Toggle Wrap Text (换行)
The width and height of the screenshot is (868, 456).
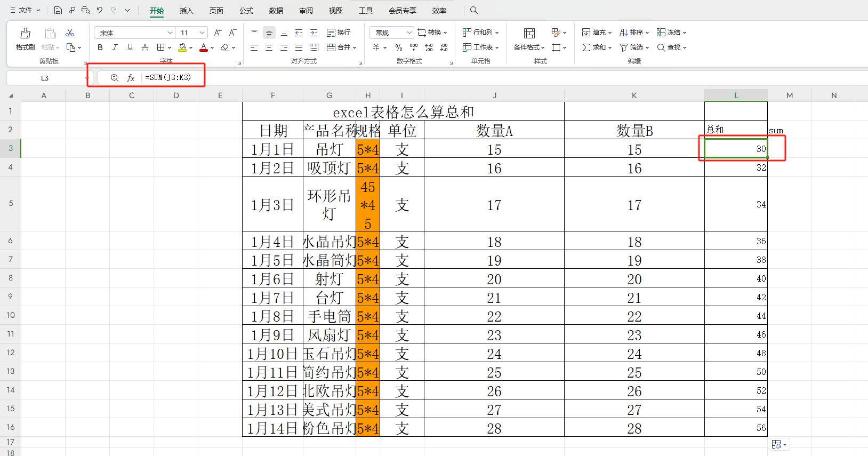pyautogui.click(x=339, y=33)
